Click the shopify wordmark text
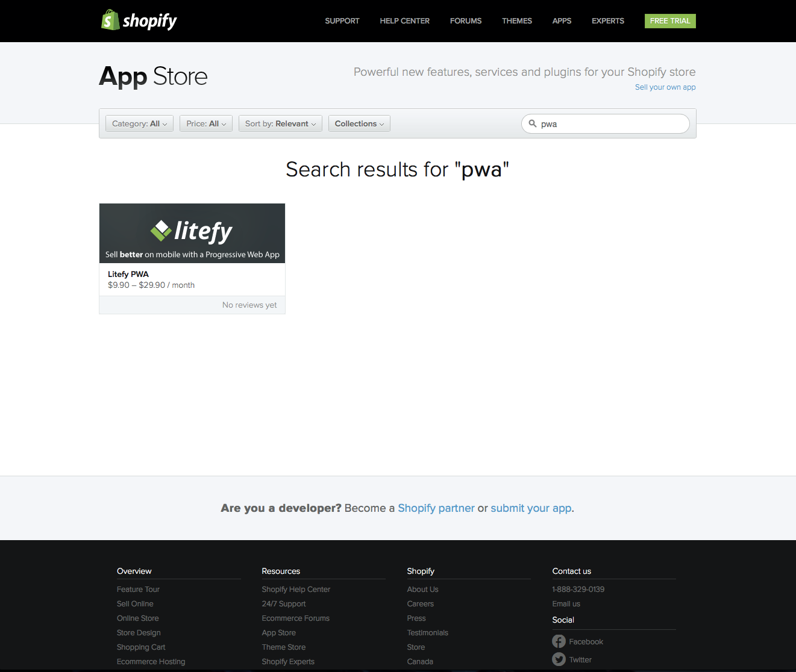The width and height of the screenshot is (796, 672). click(150, 22)
